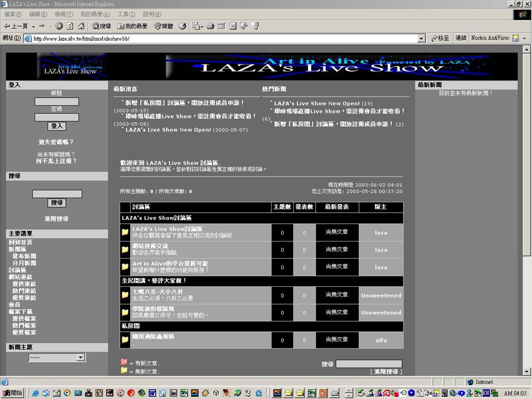Click the 登入 login button

click(x=57, y=126)
